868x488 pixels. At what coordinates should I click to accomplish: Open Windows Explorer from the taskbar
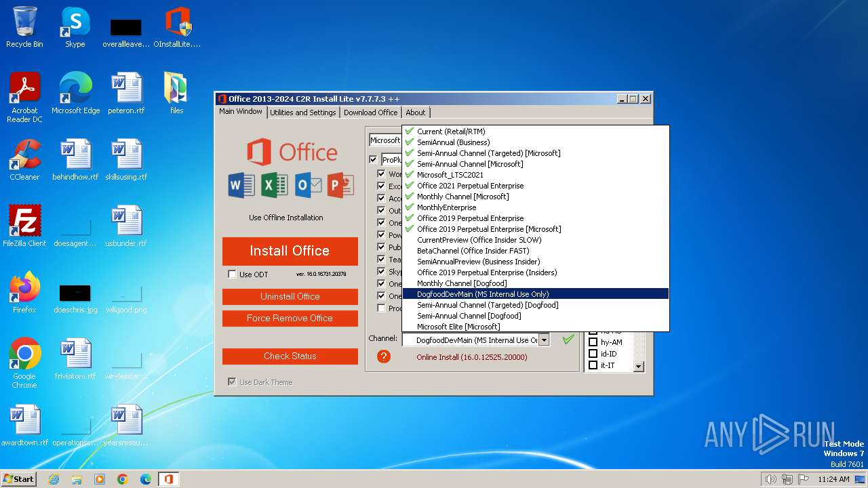tap(77, 479)
